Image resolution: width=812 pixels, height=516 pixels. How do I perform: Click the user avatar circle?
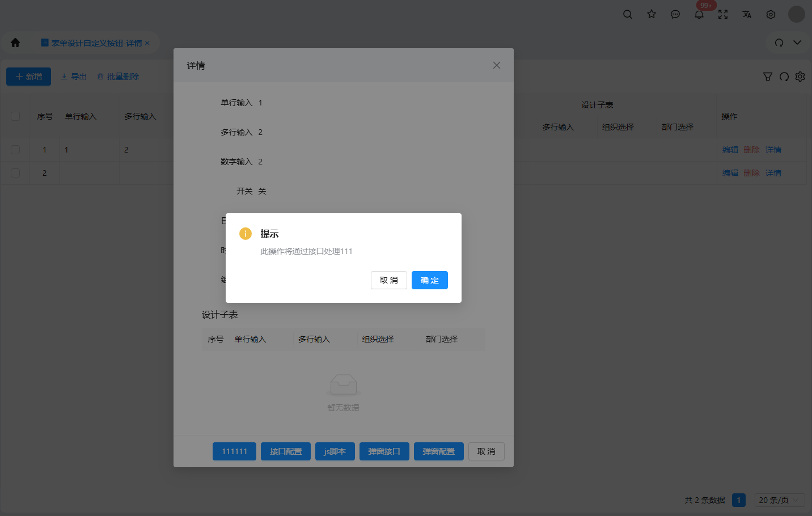797,14
